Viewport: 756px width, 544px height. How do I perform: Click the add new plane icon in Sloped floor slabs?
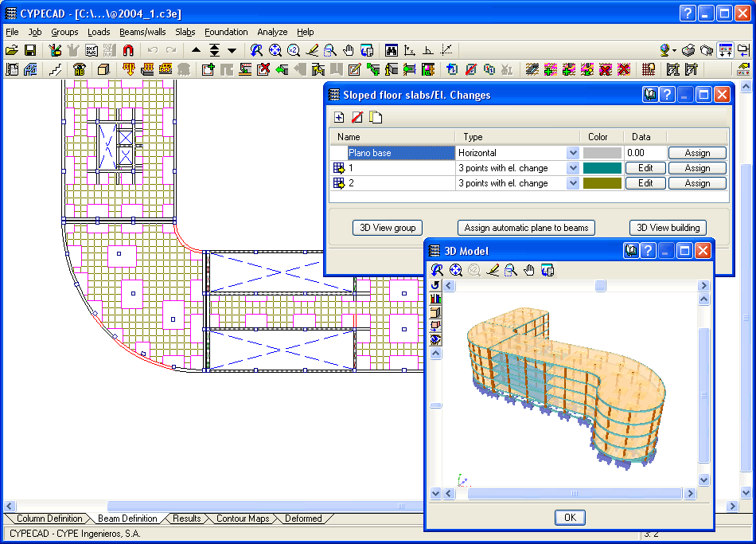pos(340,117)
